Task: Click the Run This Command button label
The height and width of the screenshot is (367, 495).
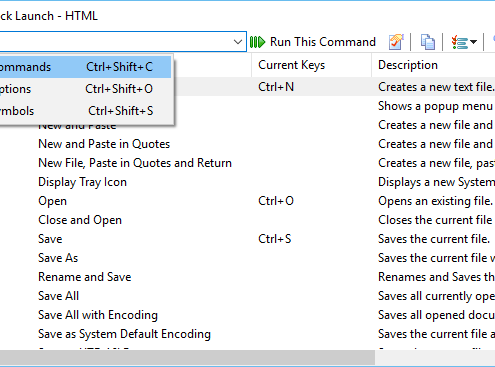Action: tap(323, 42)
